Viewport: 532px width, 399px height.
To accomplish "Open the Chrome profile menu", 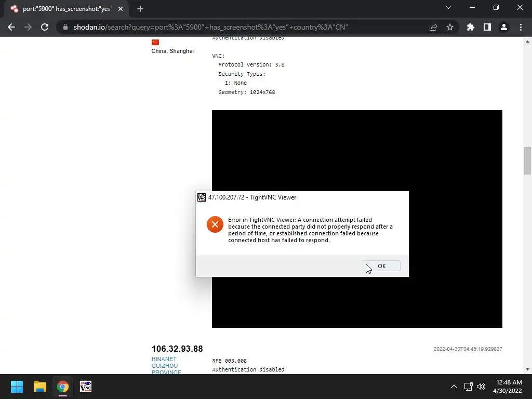I will 504,27.
